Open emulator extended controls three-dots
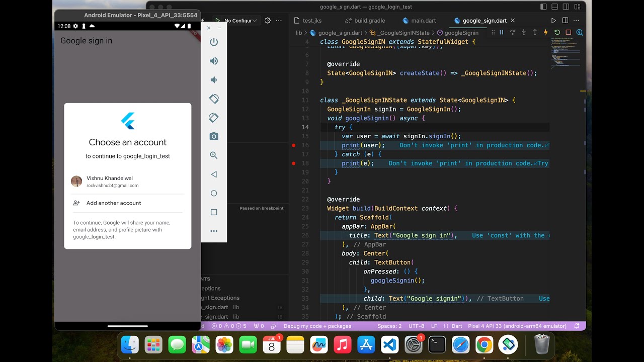 (214, 231)
